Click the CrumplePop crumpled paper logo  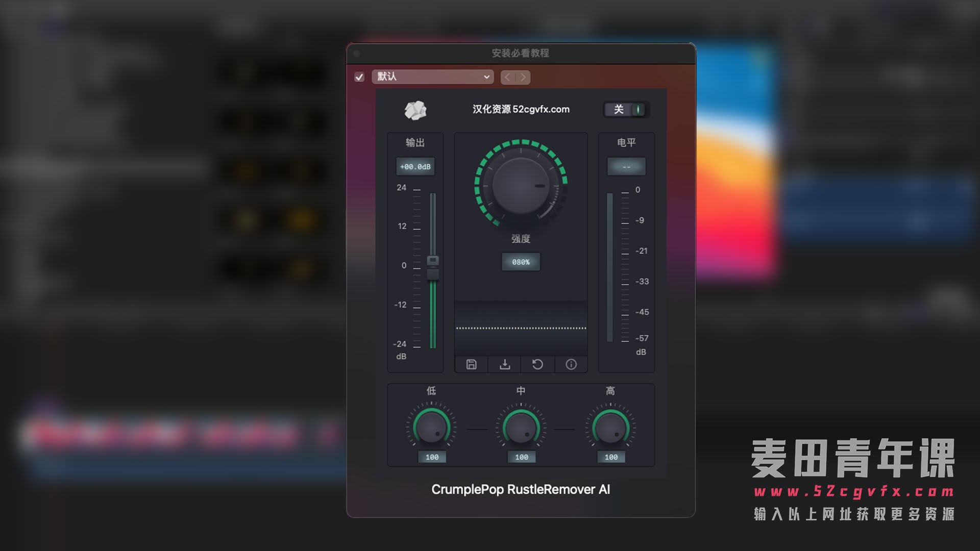coord(415,110)
